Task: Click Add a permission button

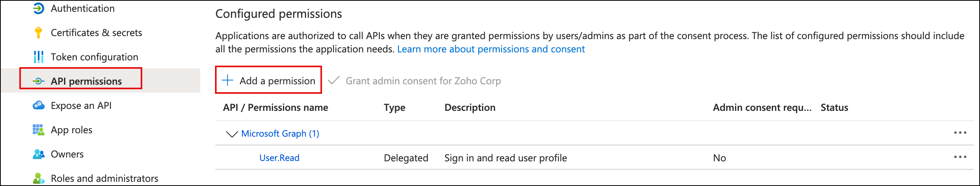Action: [x=269, y=80]
